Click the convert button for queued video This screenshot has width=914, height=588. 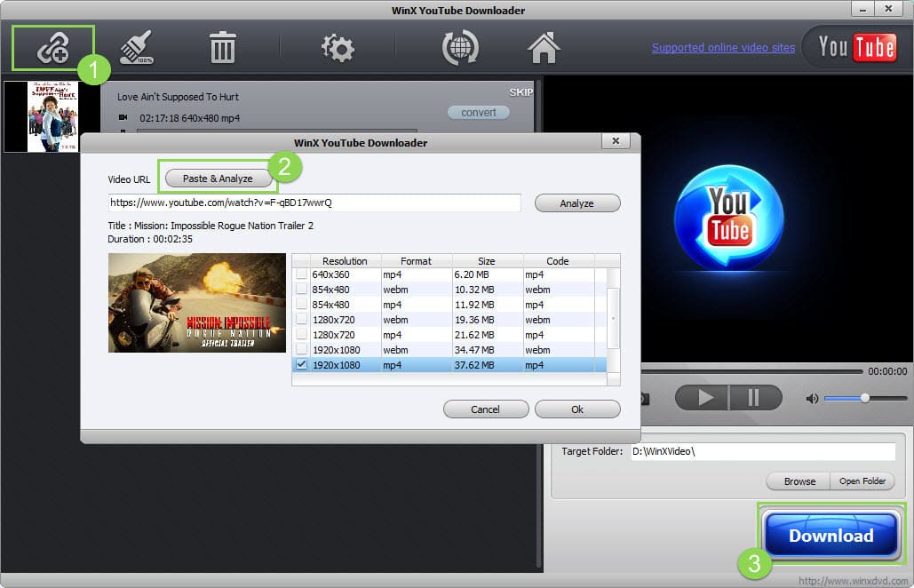479,113
